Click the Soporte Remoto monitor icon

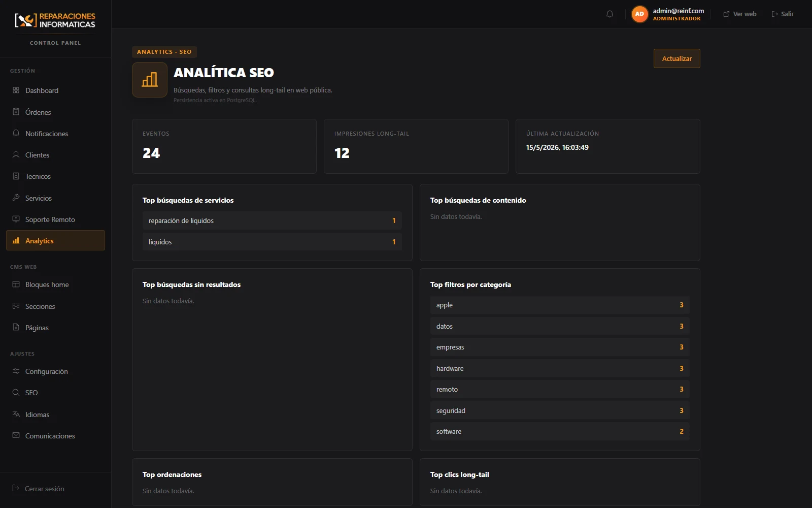click(16, 219)
